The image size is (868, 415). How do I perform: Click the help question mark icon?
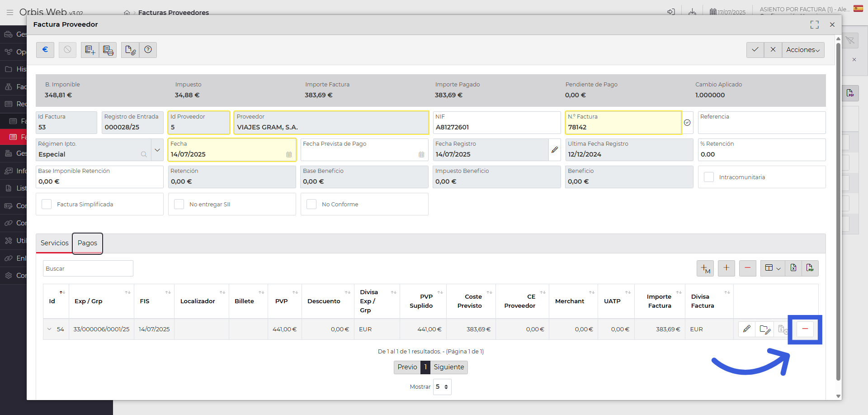click(148, 50)
